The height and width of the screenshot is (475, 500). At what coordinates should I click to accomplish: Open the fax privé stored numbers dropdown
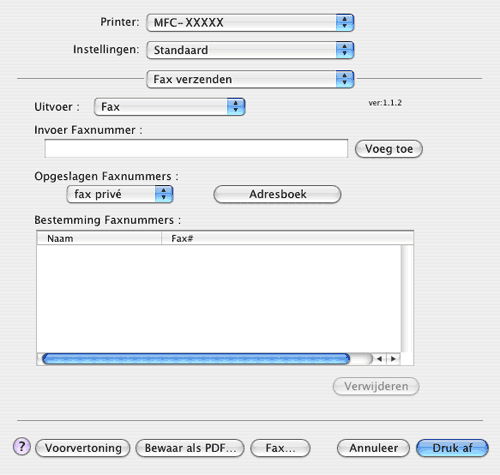tap(120, 194)
